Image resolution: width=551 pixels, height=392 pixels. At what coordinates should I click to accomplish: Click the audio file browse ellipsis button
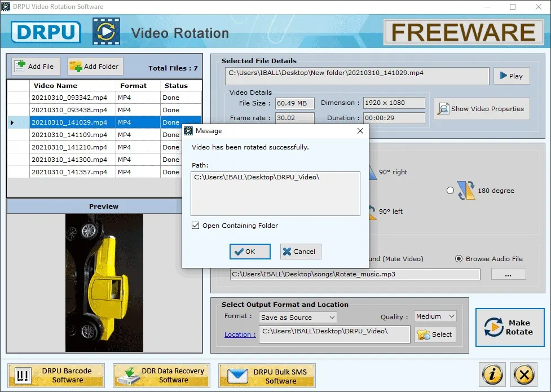[508, 274]
